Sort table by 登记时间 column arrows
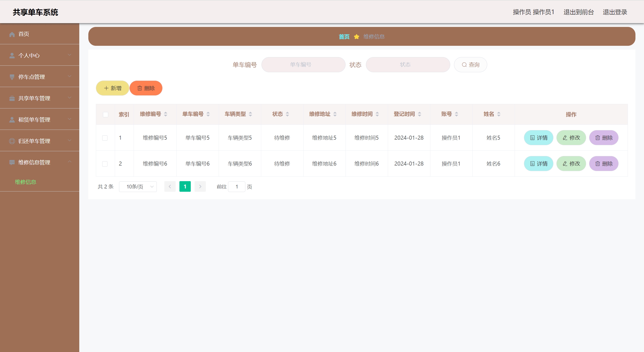Image resolution: width=644 pixels, height=352 pixels. pos(420,114)
